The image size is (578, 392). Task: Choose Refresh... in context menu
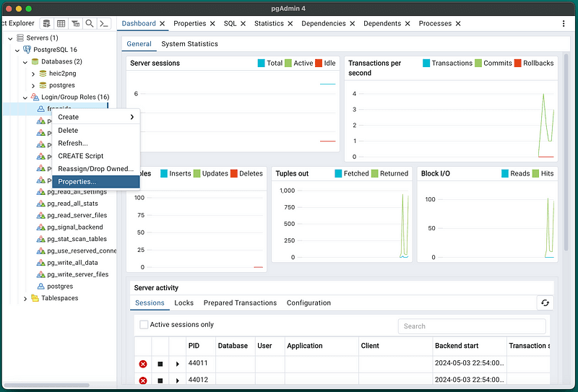[96, 143]
